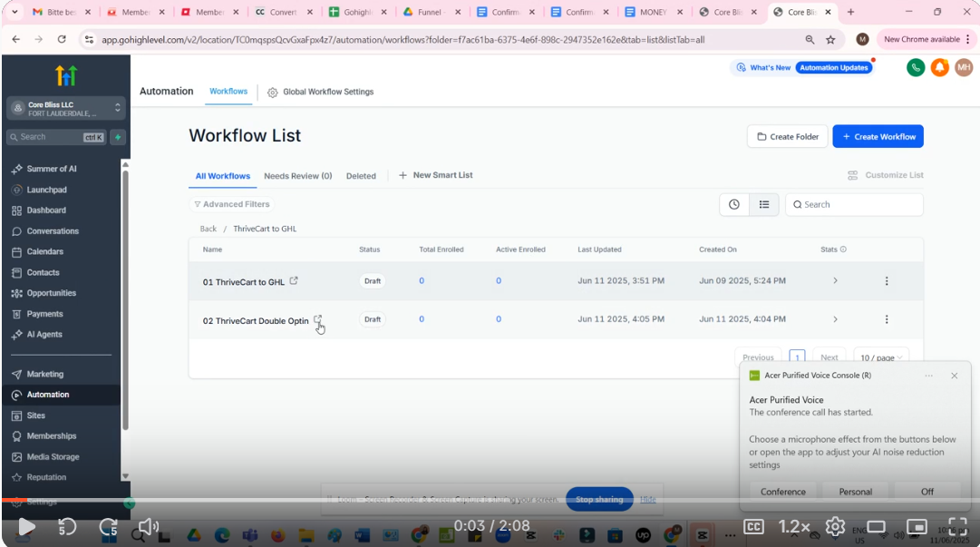Click Active Enrolled 0 for 02 ThriveCart Double Optin

[498, 318]
